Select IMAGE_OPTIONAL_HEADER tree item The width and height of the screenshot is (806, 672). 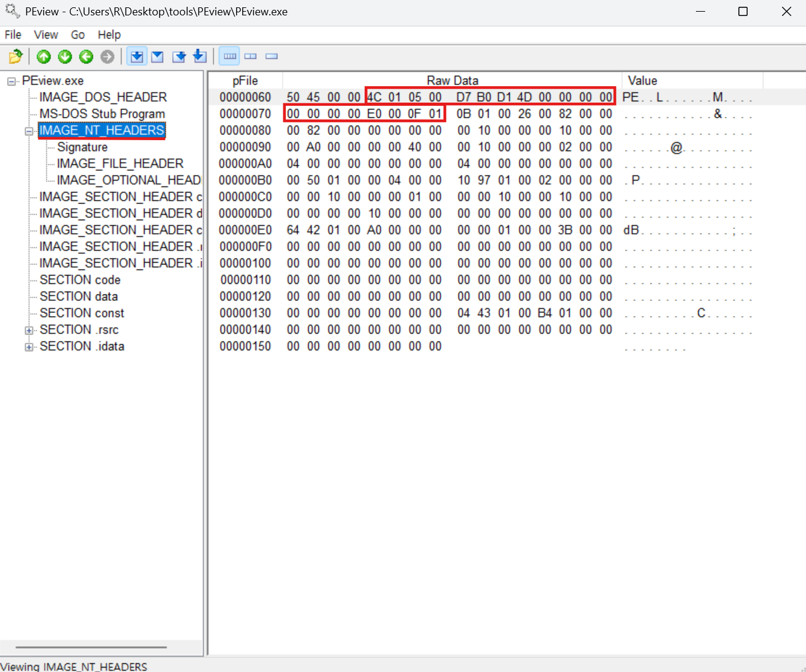(129, 180)
